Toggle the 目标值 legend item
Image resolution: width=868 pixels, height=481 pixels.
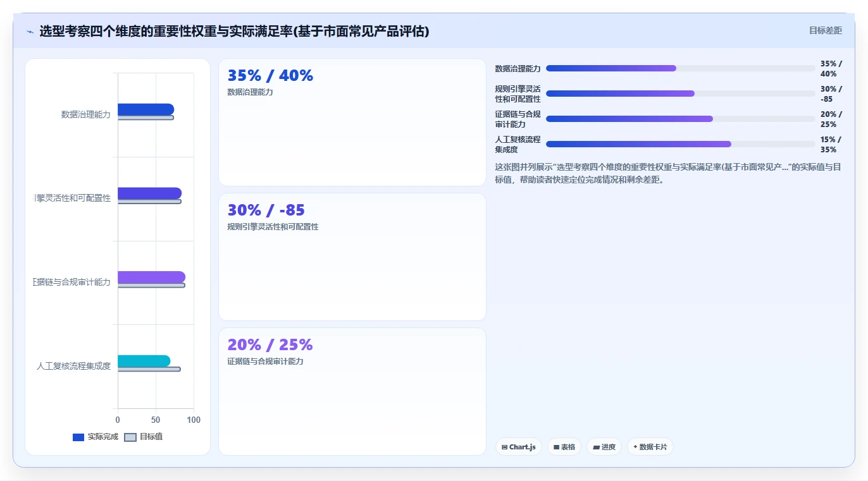coord(144,437)
